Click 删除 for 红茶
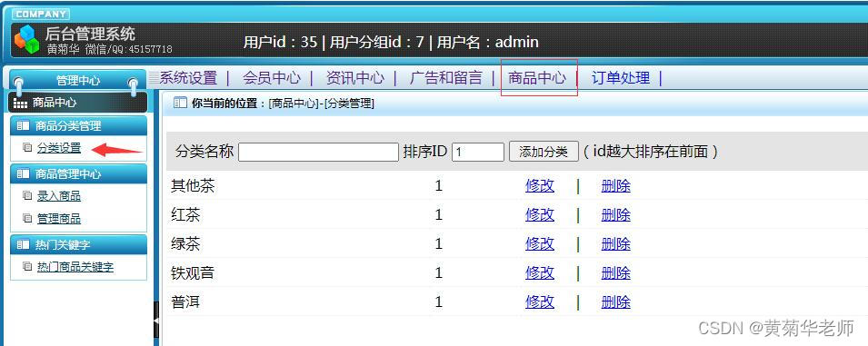 (616, 214)
